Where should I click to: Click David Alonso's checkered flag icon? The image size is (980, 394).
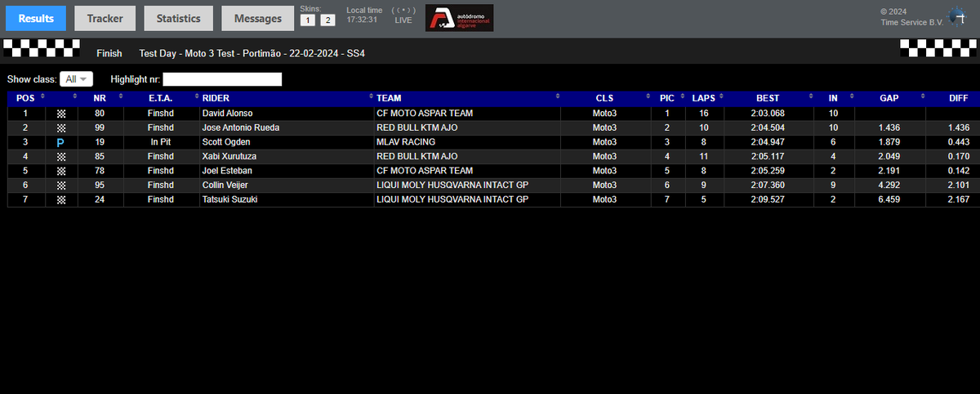click(x=61, y=114)
